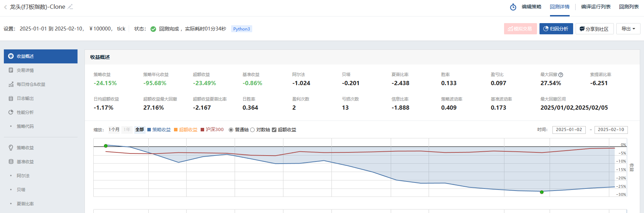Click strategy title 龙头(打板指数)-Clone
Viewport: 644px width, 213px height.
point(38,7)
